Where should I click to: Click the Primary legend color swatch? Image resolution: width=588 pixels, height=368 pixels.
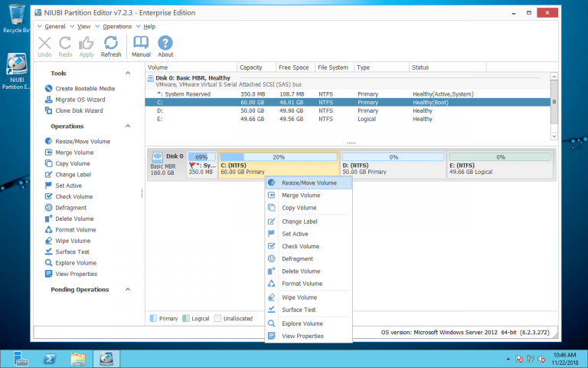pyautogui.click(x=153, y=318)
